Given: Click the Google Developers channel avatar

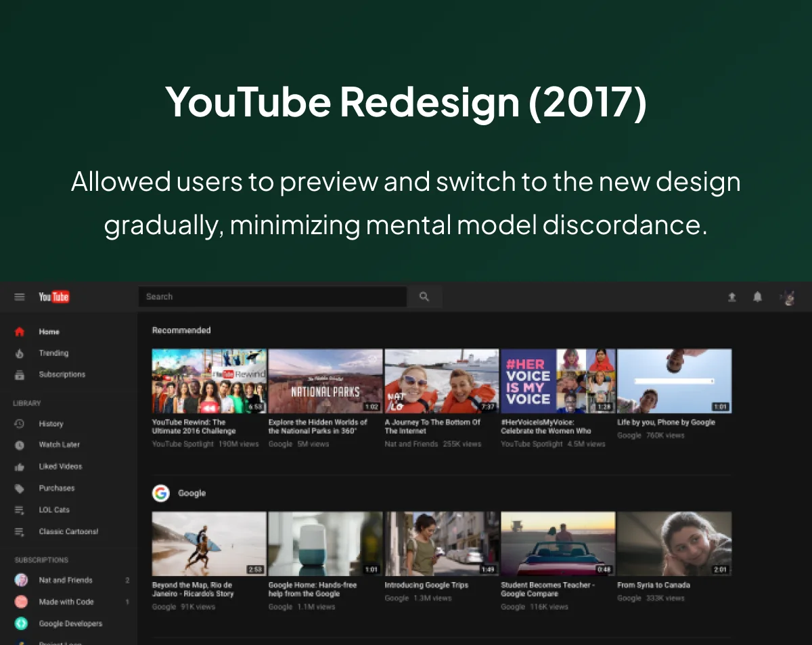Looking at the screenshot, I should [x=21, y=623].
